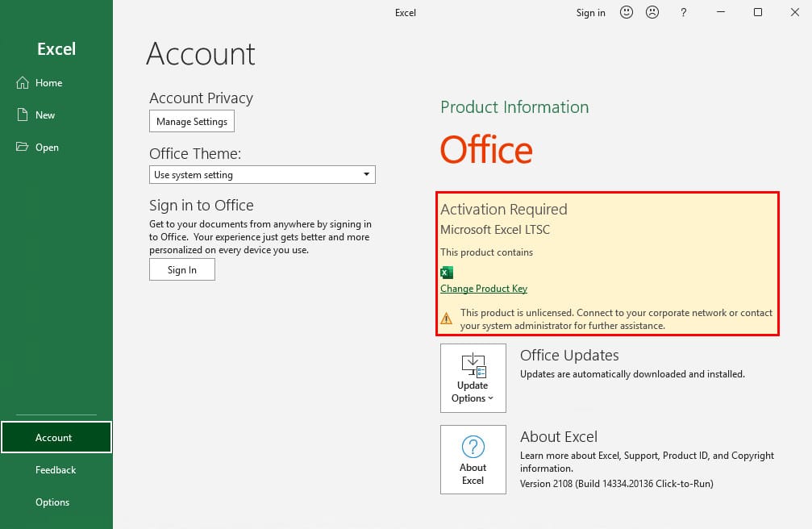Click the Open folder icon
This screenshot has height=529, width=812.
pyautogui.click(x=23, y=147)
